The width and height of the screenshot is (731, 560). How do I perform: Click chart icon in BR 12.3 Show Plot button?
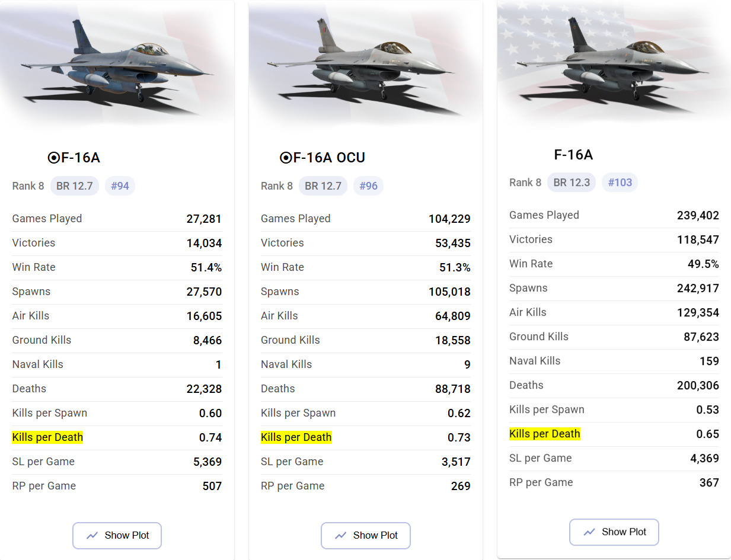click(x=589, y=532)
